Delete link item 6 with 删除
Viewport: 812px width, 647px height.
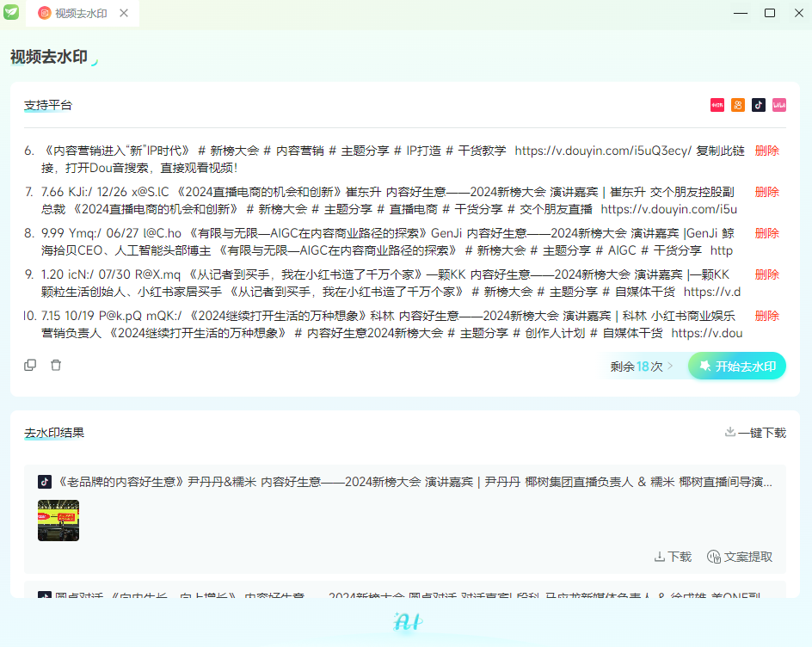point(767,151)
